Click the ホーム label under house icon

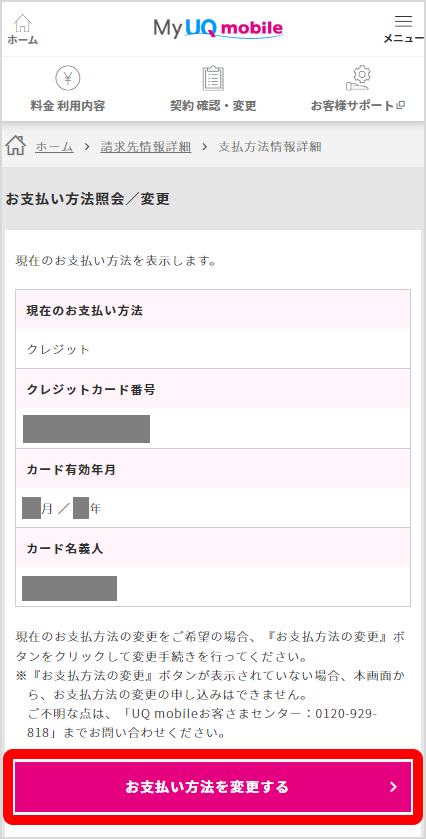(22, 40)
